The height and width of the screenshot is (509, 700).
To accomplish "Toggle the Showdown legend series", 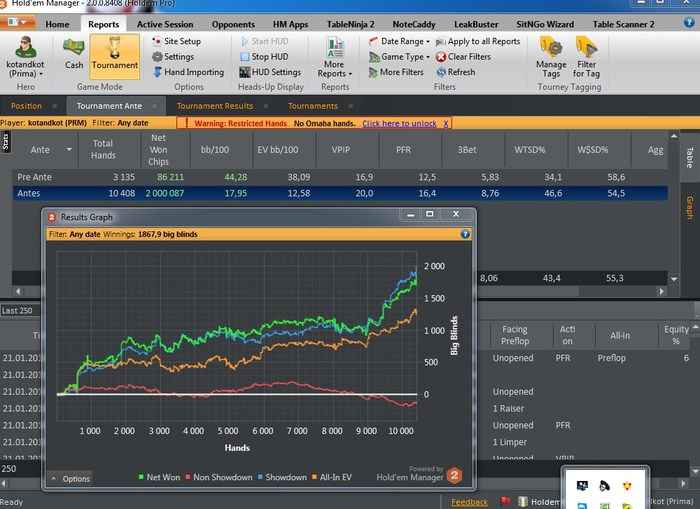I will point(282,477).
